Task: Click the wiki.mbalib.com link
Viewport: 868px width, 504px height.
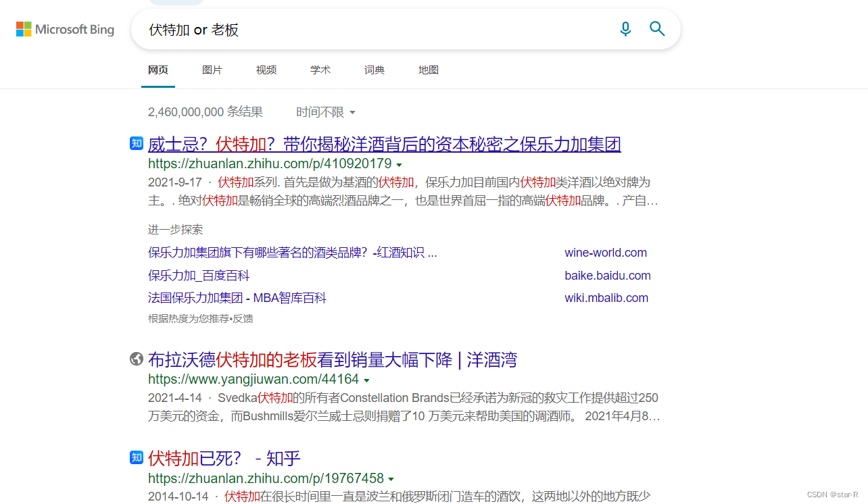Action: click(606, 298)
